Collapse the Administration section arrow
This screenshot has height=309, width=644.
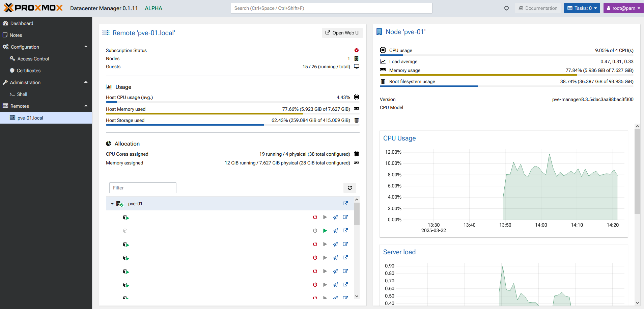coord(86,82)
